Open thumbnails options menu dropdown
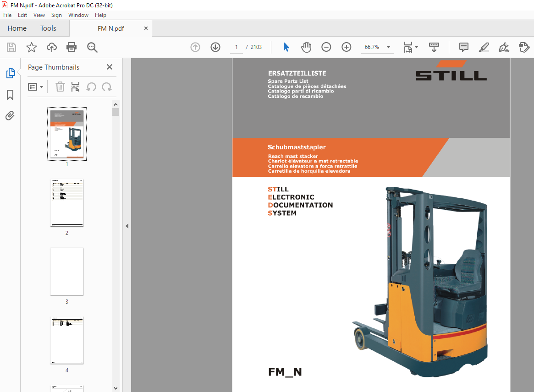 click(35, 87)
